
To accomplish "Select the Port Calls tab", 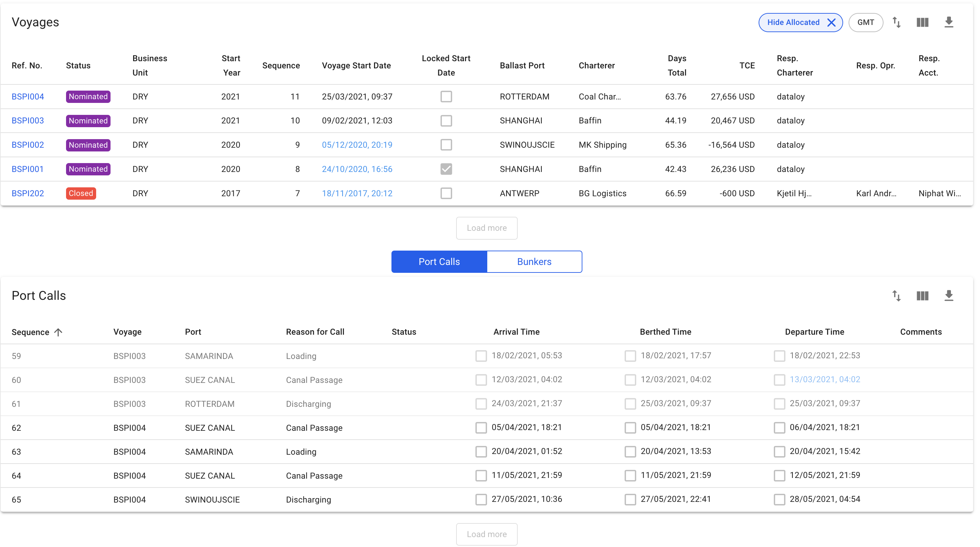I will [x=439, y=262].
